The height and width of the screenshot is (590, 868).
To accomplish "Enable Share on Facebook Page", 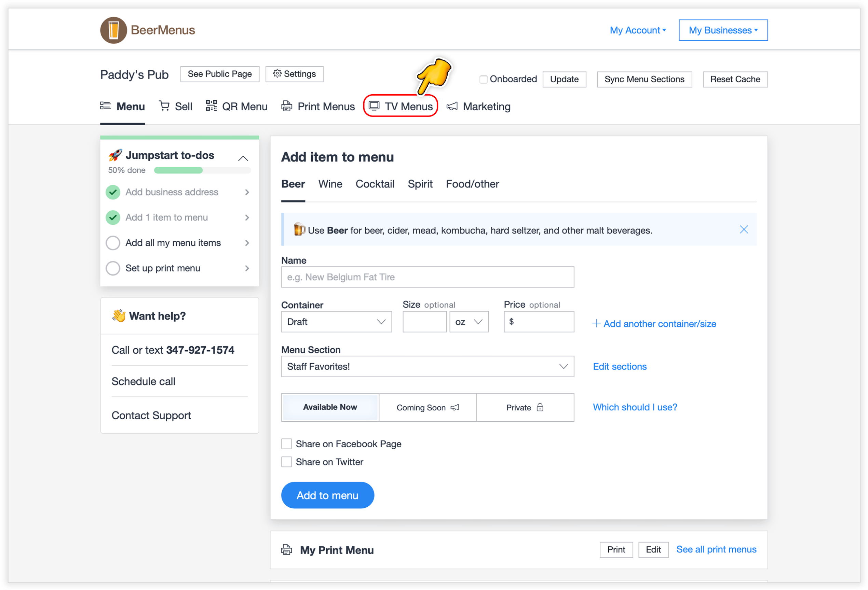I will (x=286, y=443).
